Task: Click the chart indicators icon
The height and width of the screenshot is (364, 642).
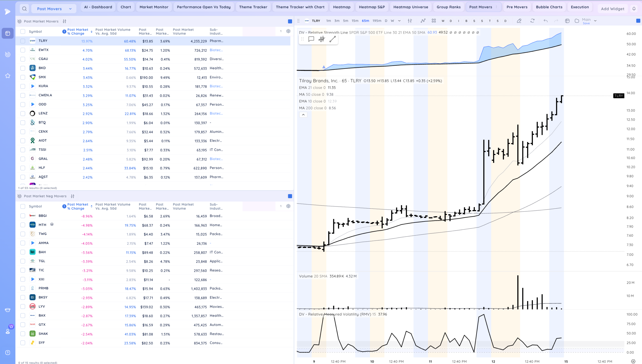Action: 423,21
